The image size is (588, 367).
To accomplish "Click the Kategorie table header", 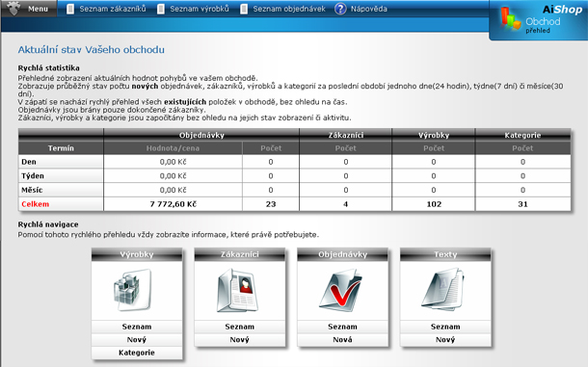I will tap(522, 135).
